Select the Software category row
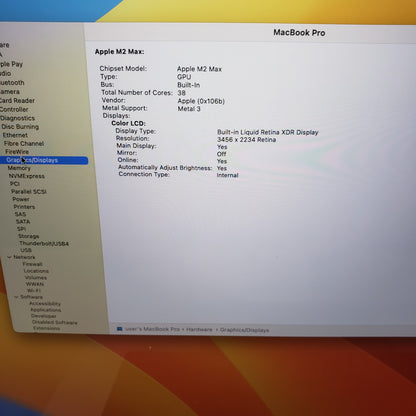 point(31,297)
